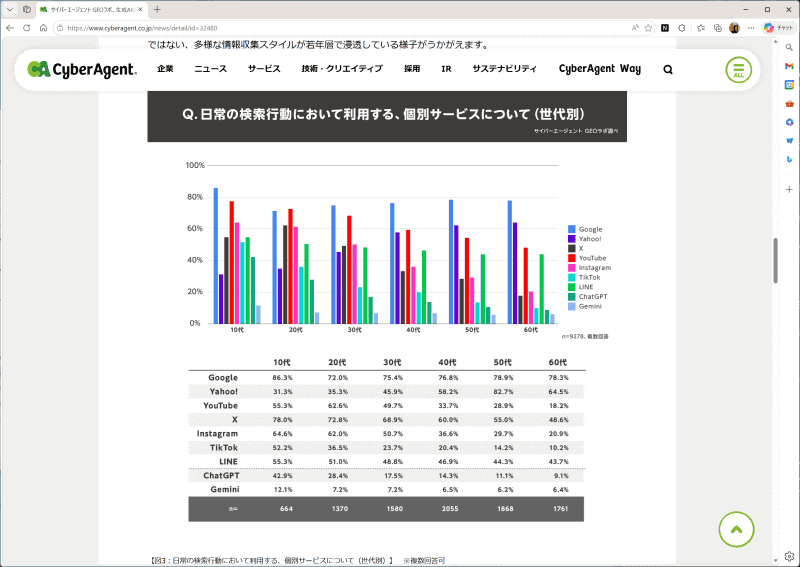Open the IR navigation menu
The height and width of the screenshot is (567, 800).
[446, 68]
